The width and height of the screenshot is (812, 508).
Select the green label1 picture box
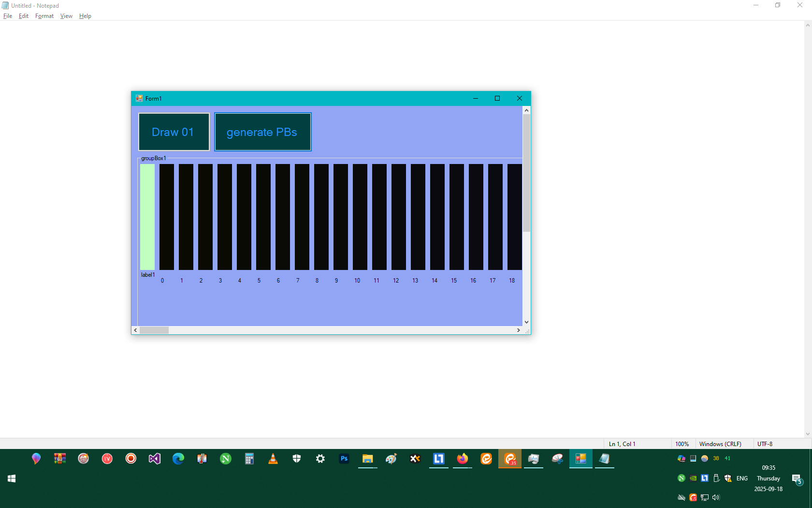[147, 218]
